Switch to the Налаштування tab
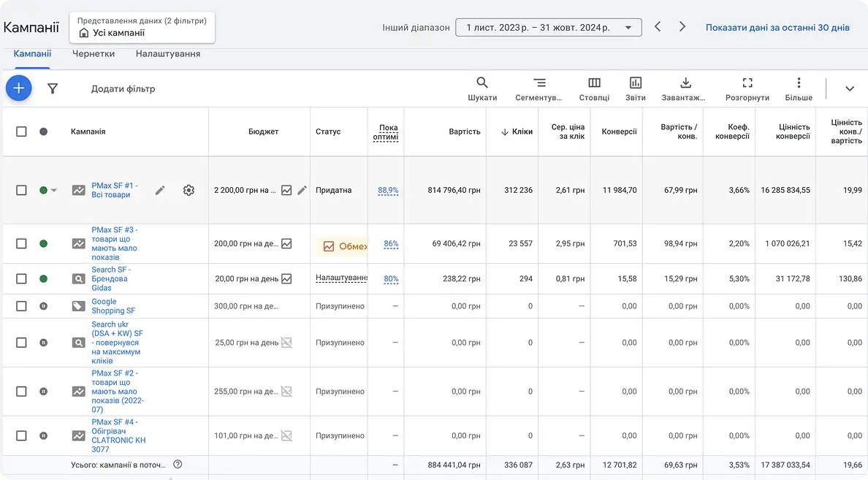This screenshot has height=480, width=868. 167,53
